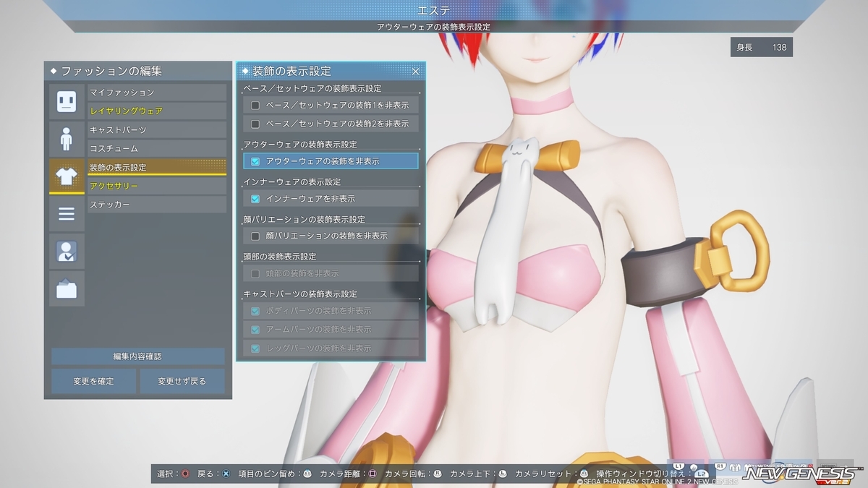
Task: Select the character portrait check icon
Action: [x=67, y=252]
